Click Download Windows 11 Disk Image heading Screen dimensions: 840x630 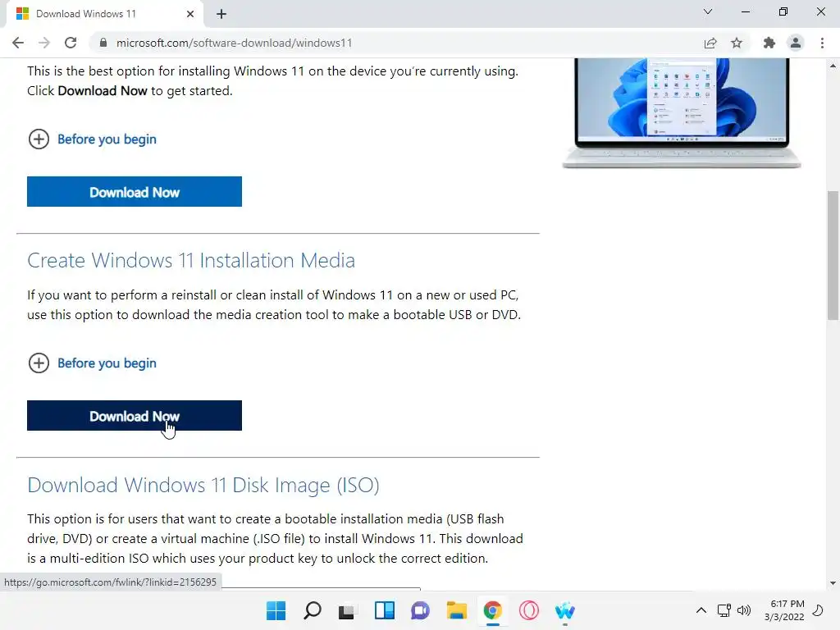(203, 486)
